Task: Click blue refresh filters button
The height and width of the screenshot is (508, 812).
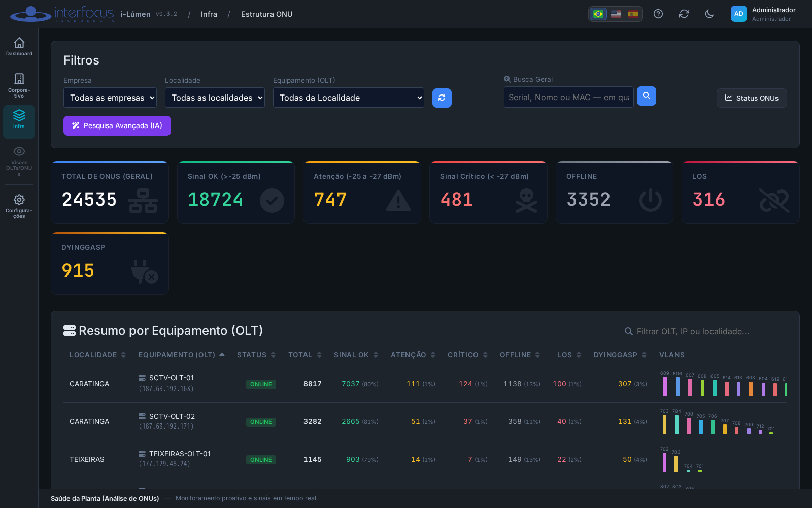Action: (442, 98)
